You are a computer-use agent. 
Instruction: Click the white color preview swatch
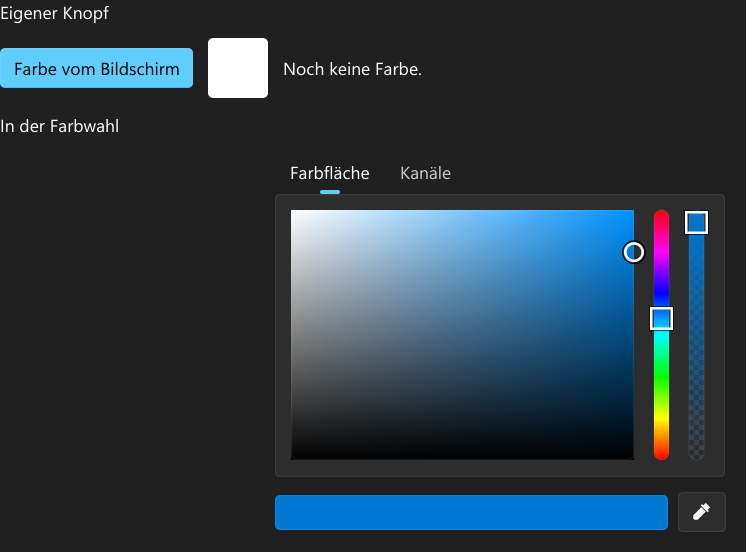pos(238,68)
